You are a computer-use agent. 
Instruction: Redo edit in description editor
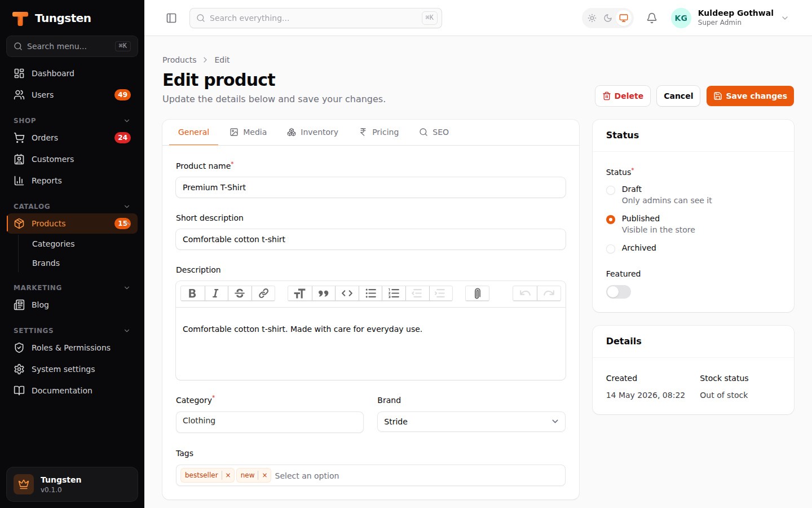tap(549, 294)
